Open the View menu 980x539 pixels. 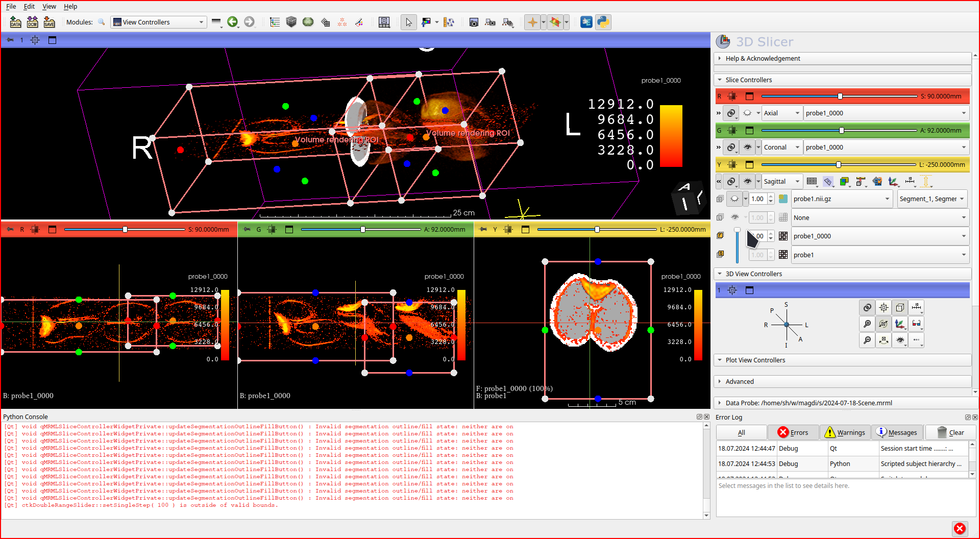(49, 6)
